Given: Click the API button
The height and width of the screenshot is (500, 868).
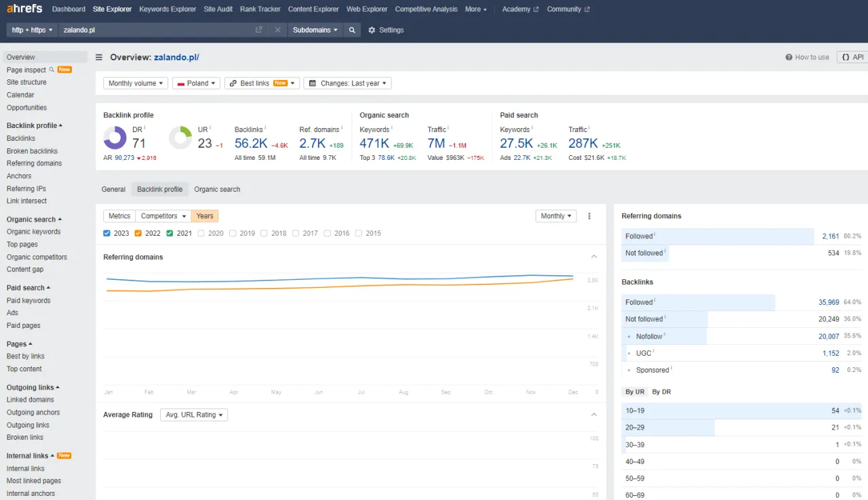Looking at the screenshot, I should click(851, 57).
